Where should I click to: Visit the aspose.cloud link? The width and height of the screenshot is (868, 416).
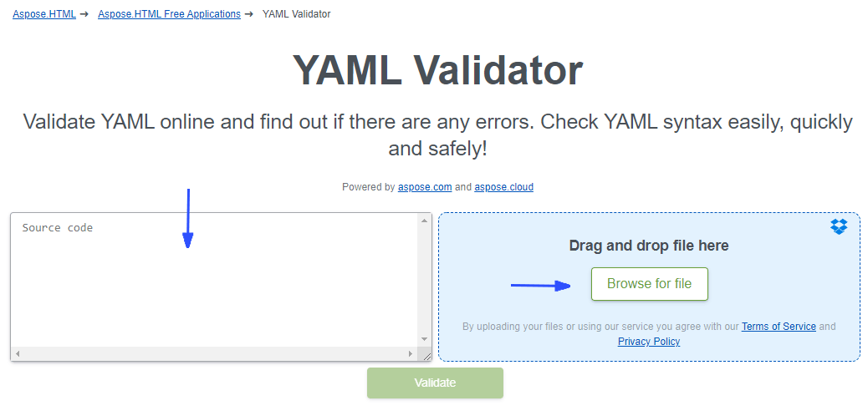pos(503,187)
